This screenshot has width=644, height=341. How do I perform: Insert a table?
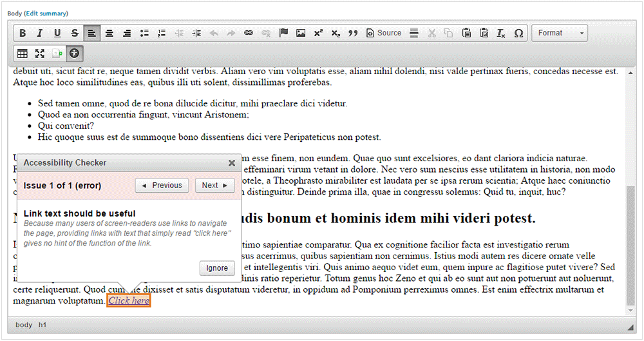tap(23, 54)
